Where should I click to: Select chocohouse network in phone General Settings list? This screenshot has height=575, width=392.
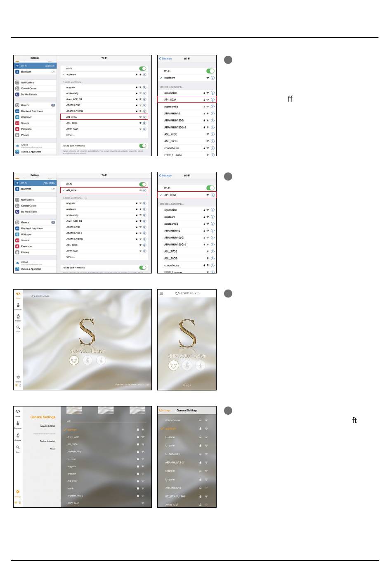pos(187,420)
